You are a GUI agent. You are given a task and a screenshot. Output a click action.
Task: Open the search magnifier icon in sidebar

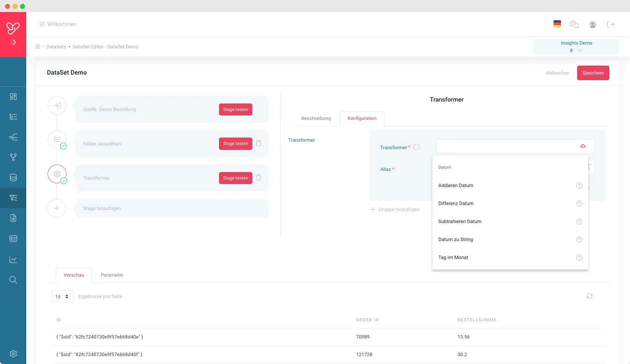point(13,280)
